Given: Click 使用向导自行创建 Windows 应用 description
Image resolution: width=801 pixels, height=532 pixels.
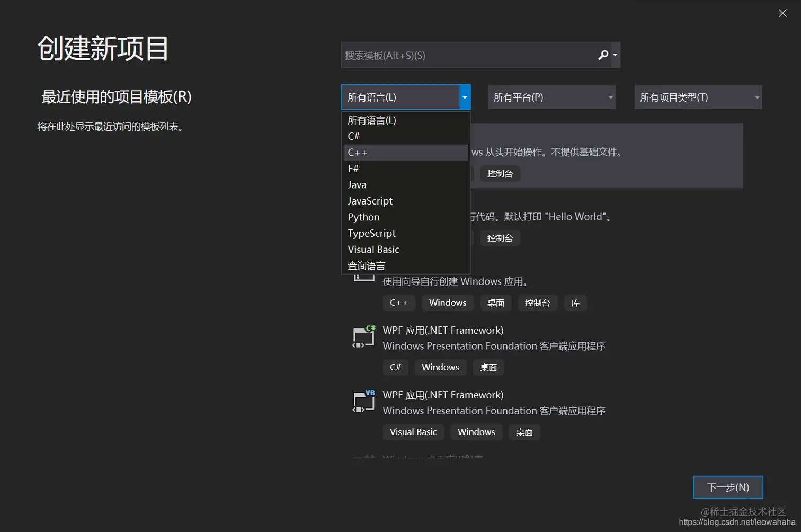Looking at the screenshot, I should click(456, 281).
